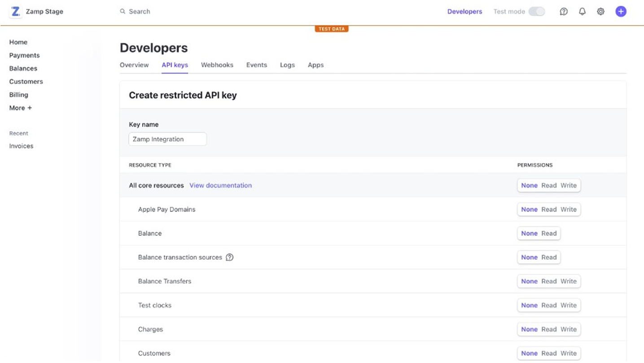Switch to the Overview tab
This screenshot has height=363, width=644.
pos(134,65)
